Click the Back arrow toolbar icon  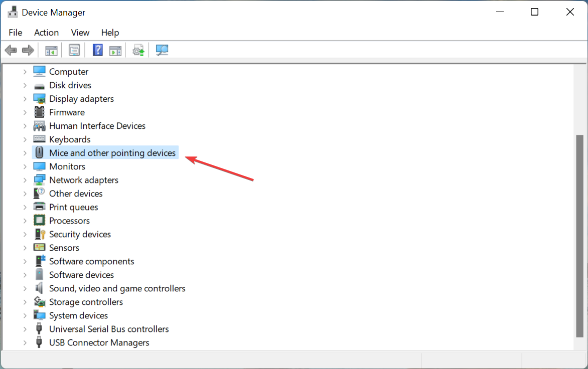[11, 50]
